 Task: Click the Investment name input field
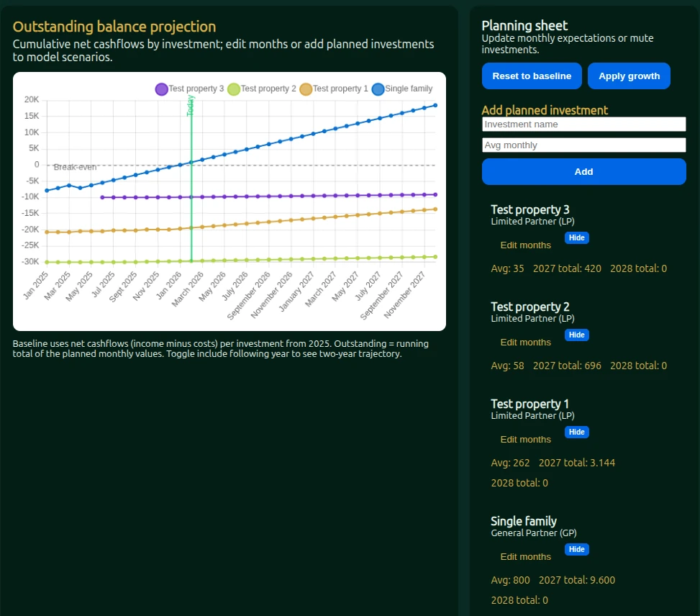point(583,124)
